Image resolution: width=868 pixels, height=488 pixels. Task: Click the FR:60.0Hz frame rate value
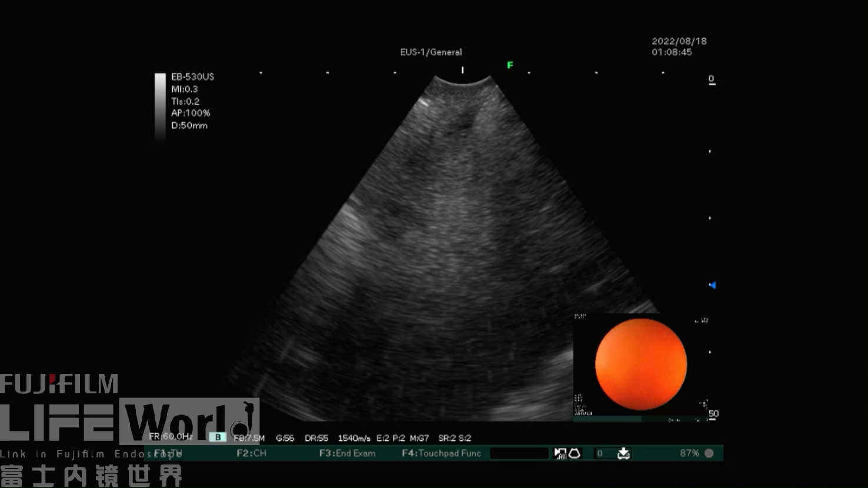[171, 436]
